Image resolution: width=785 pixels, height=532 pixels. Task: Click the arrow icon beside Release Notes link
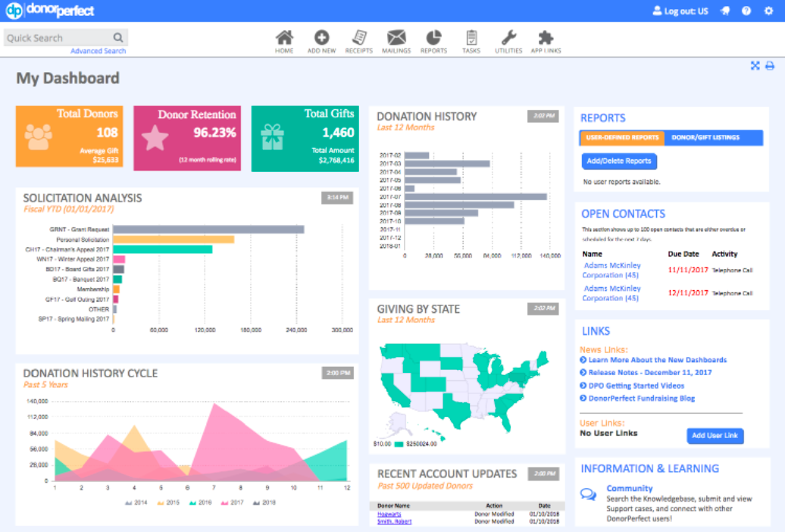(x=583, y=372)
